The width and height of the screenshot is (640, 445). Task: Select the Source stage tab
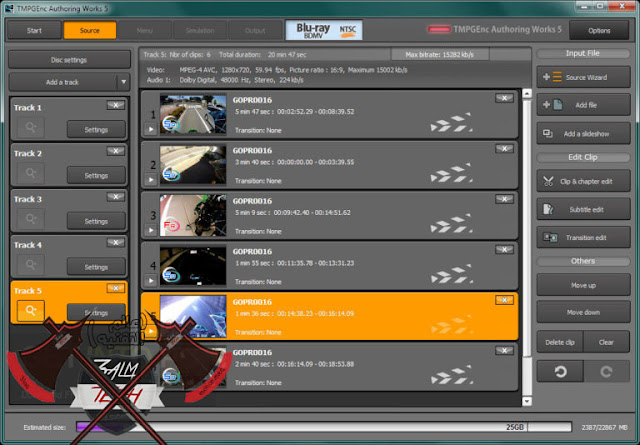[90, 30]
